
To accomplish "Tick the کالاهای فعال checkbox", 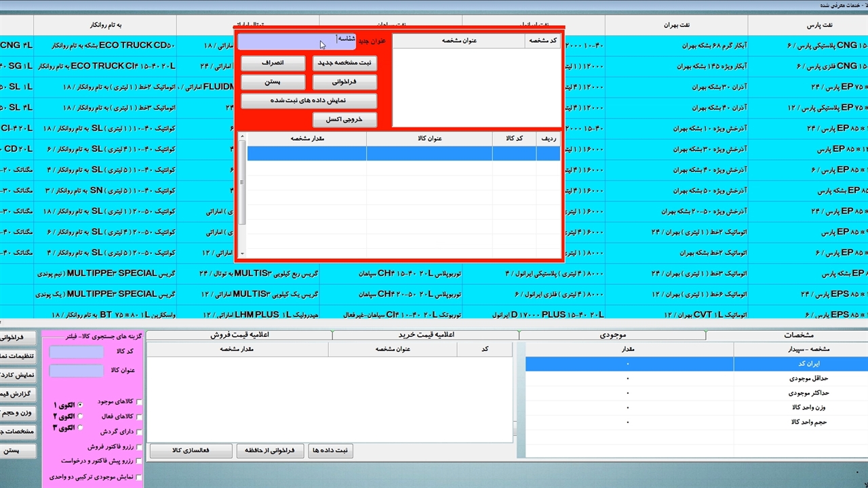I will tap(140, 417).
